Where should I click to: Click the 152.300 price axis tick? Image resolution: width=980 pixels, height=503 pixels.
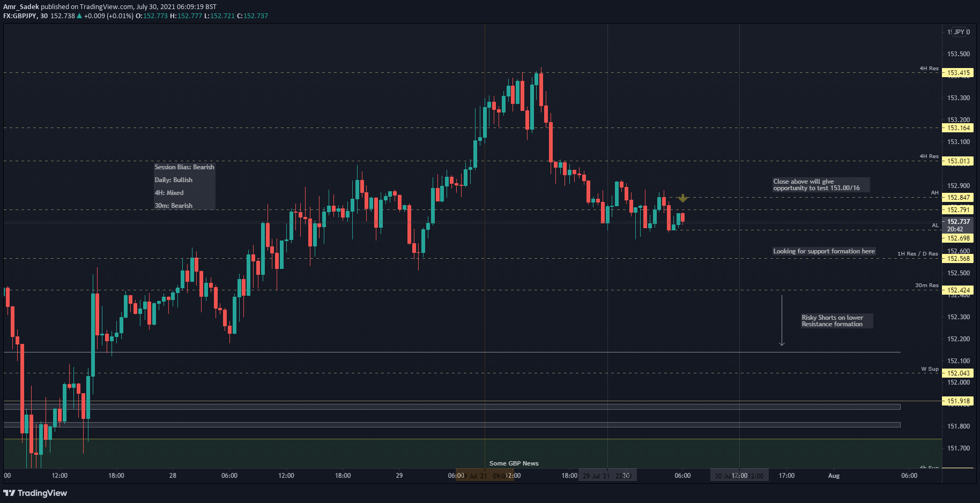[x=959, y=317]
